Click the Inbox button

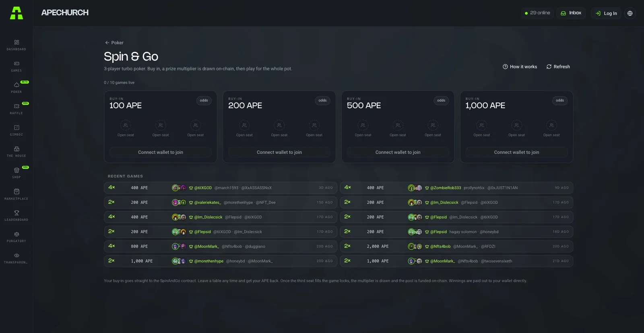click(x=571, y=13)
